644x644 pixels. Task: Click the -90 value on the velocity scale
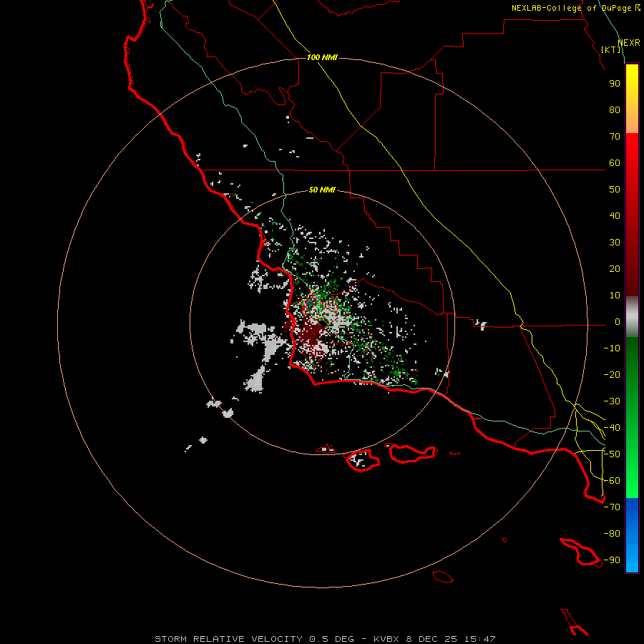[x=612, y=560]
